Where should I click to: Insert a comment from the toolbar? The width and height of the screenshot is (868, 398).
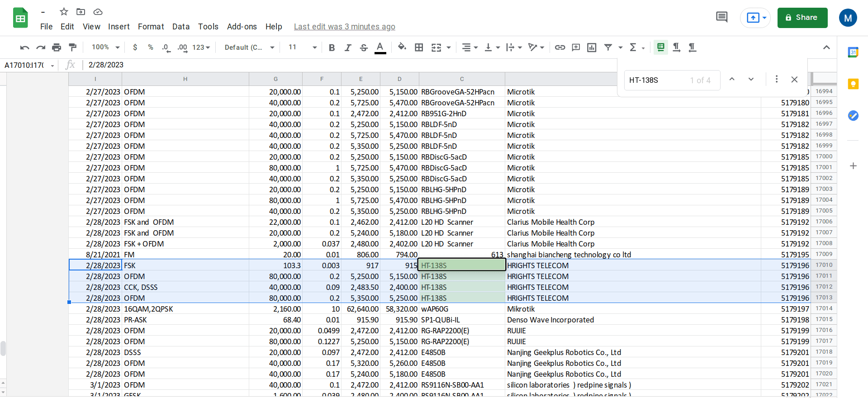click(x=576, y=47)
